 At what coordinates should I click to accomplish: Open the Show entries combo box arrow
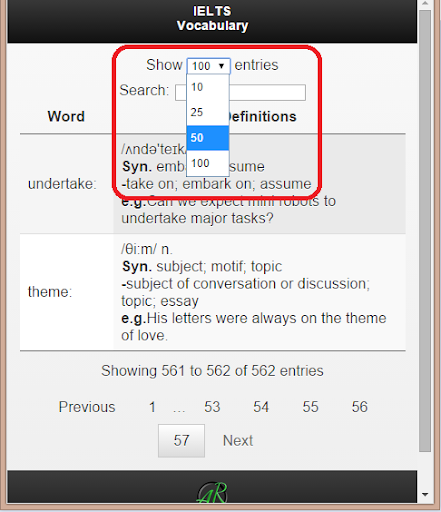221,66
